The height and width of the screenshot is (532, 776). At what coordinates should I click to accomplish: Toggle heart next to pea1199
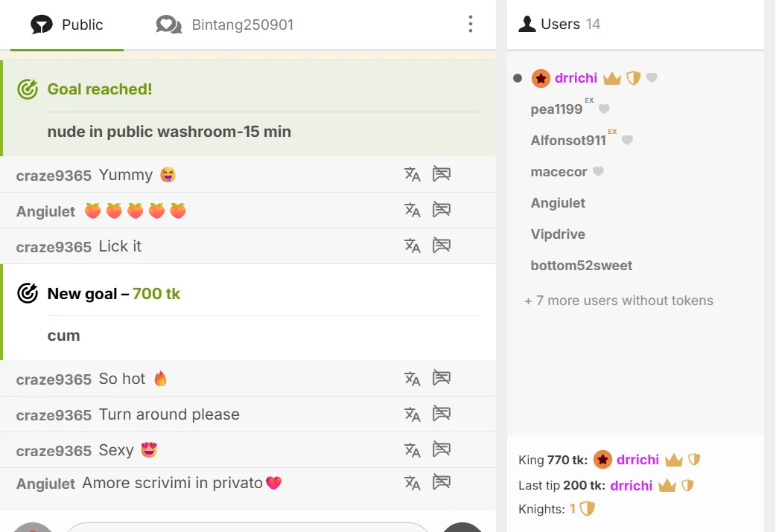pyautogui.click(x=604, y=109)
